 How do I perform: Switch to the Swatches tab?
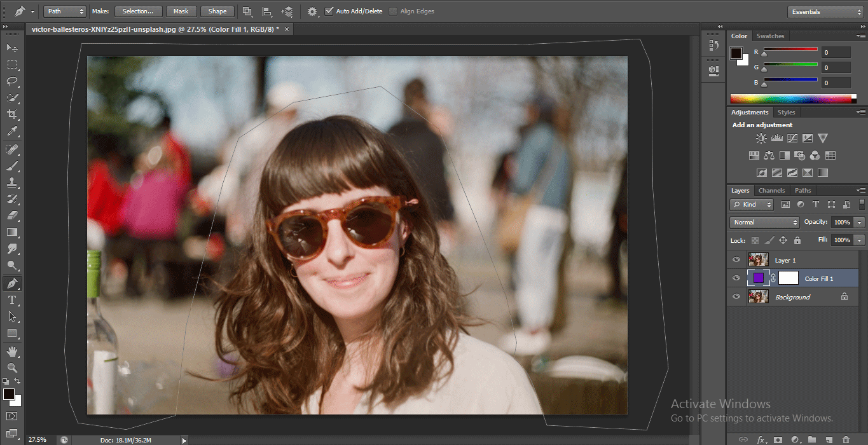tap(770, 36)
